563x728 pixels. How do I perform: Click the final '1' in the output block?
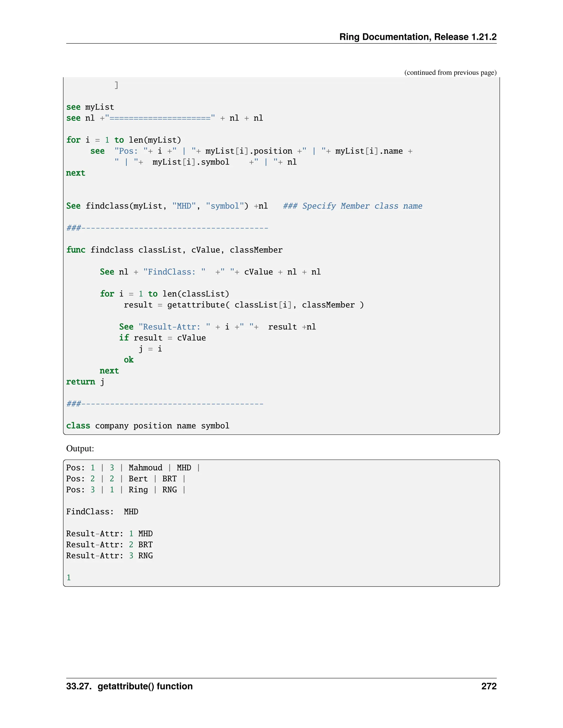[x=69, y=578]
